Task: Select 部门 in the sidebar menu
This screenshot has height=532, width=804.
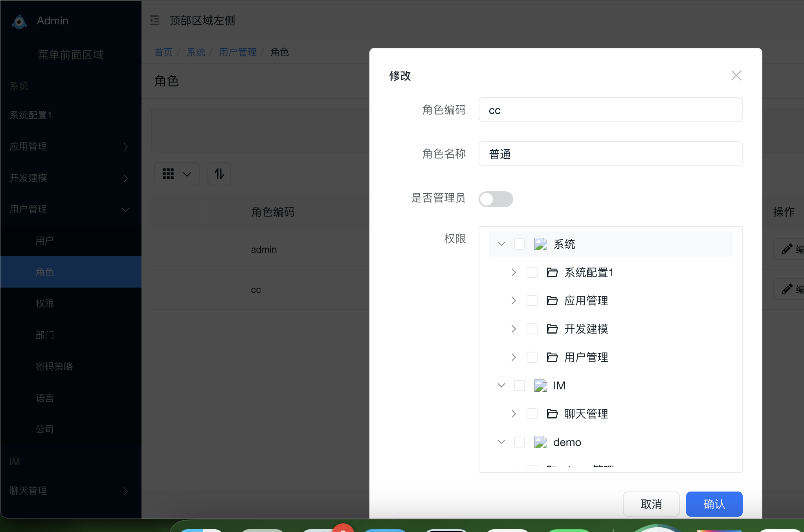Action: (x=44, y=335)
